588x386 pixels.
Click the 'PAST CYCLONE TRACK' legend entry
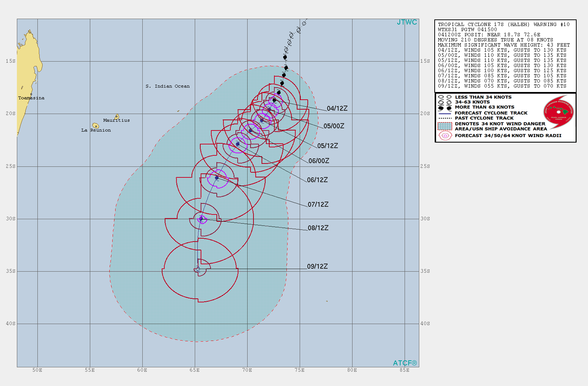coord(484,118)
